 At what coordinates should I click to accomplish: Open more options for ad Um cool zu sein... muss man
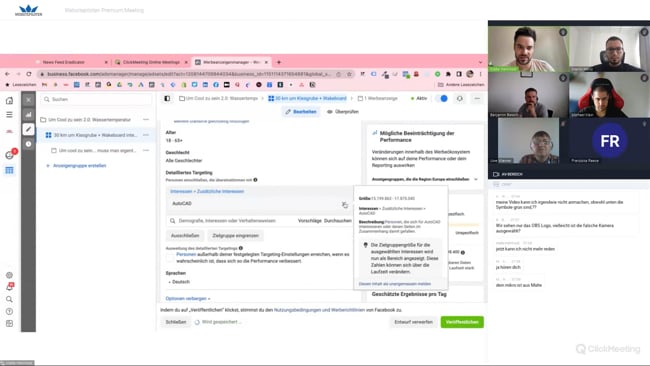pos(146,150)
